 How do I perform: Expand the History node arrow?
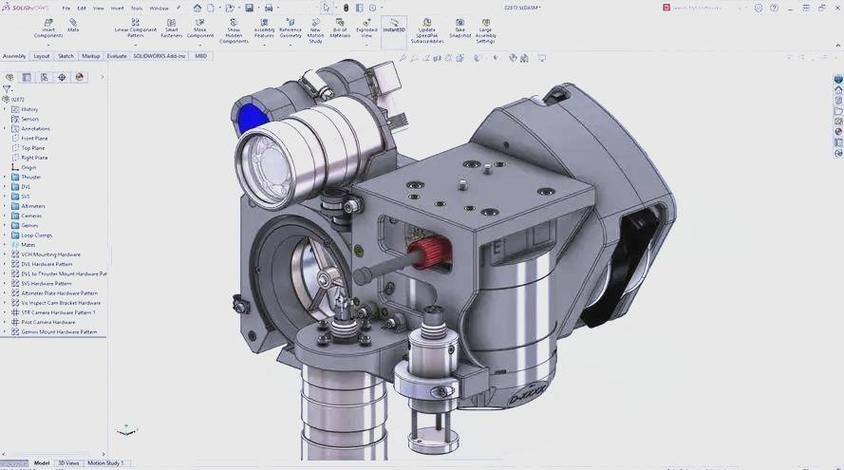(x=5, y=109)
